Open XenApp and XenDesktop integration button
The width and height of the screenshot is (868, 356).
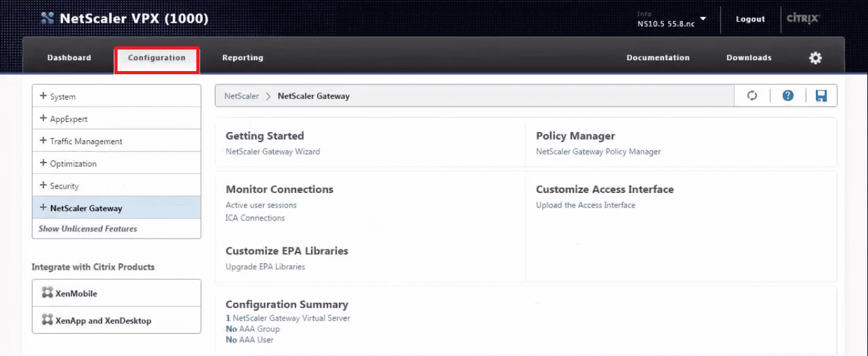tap(116, 320)
